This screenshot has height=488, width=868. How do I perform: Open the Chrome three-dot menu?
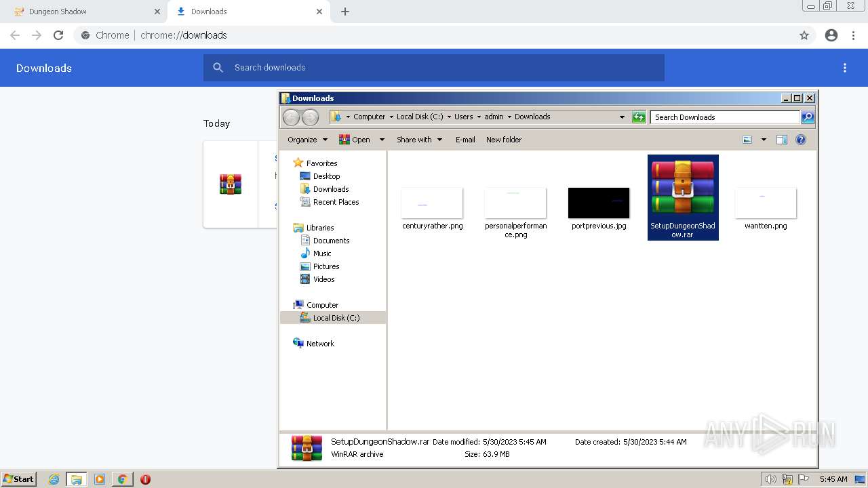pos(854,35)
